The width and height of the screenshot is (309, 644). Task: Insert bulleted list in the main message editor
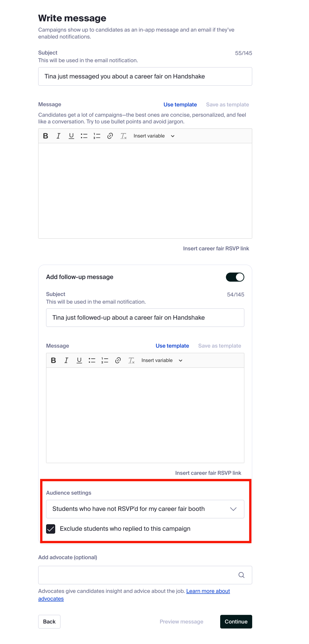pyautogui.click(x=84, y=136)
